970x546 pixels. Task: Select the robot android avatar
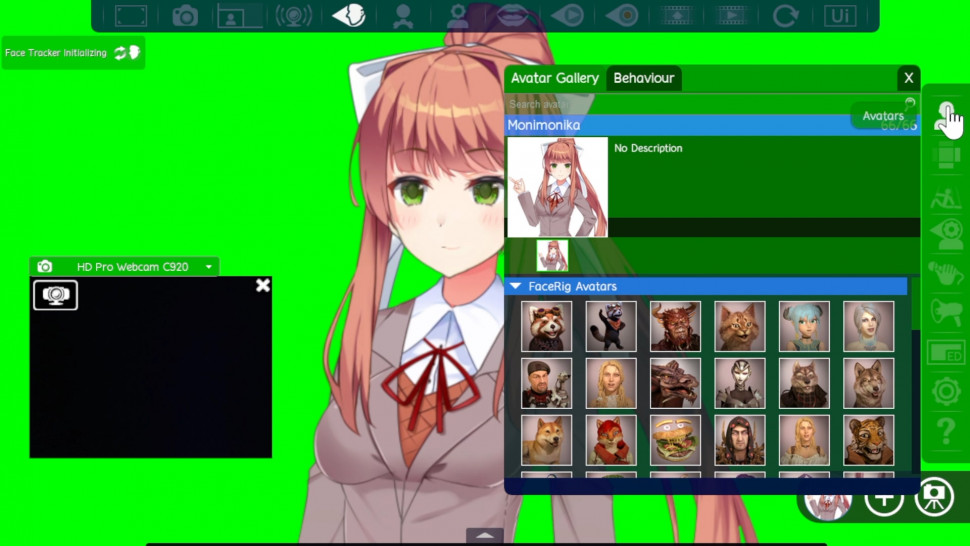pos(739,383)
